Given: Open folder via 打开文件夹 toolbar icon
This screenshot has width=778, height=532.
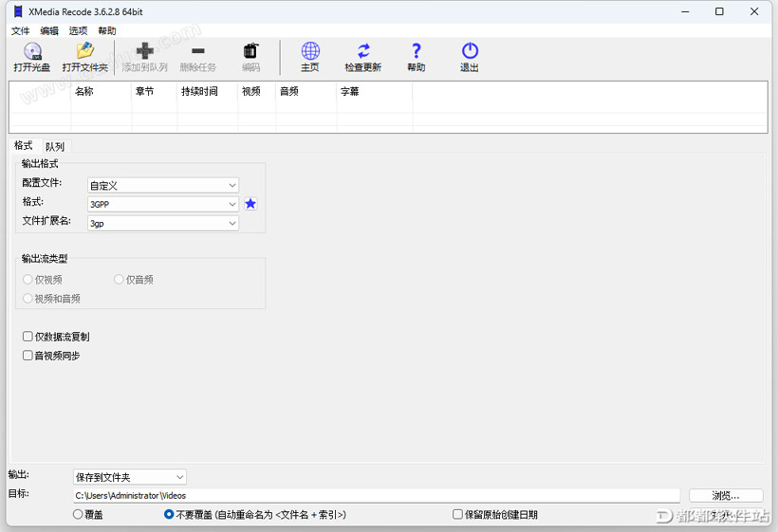Looking at the screenshot, I should pyautogui.click(x=84, y=51).
